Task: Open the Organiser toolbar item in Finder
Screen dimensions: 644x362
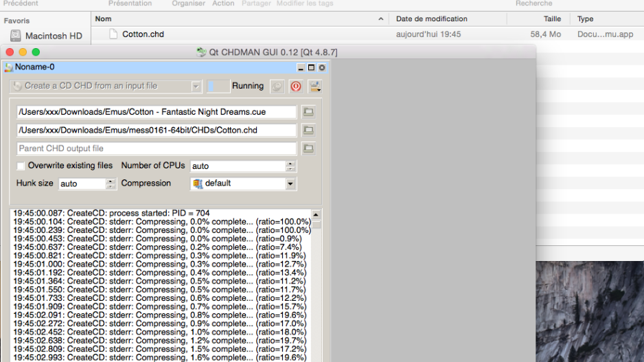Action: pos(189,3)
